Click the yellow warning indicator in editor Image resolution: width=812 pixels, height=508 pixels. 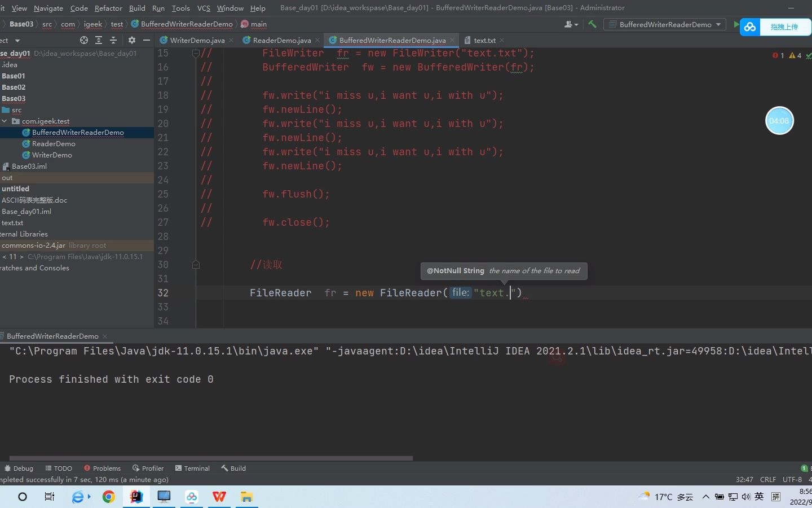tap(795, 55)
